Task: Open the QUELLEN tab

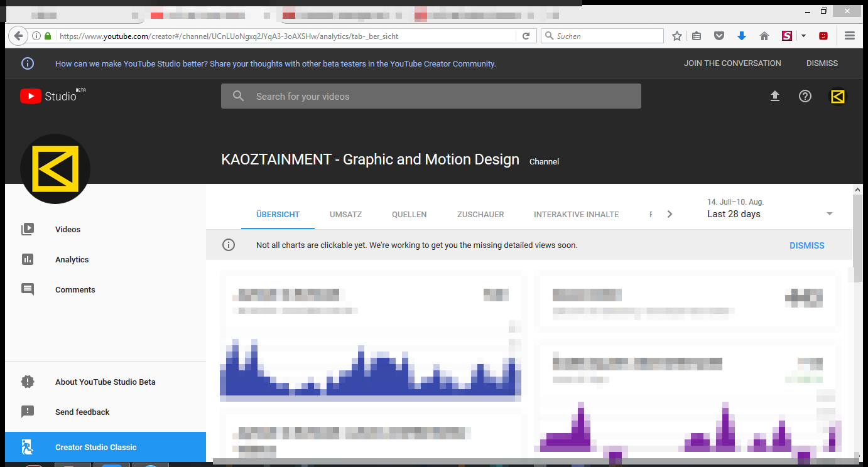Action: click(x=409, y=215)
